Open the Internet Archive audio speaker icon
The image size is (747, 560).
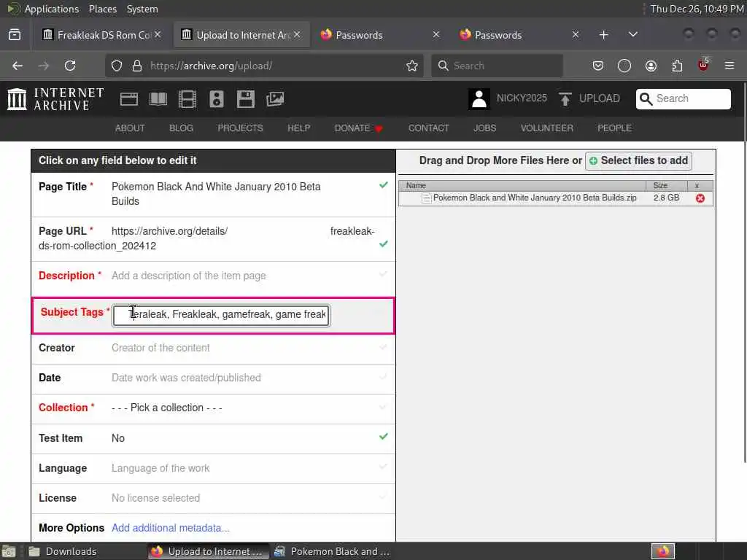(216, 99)
